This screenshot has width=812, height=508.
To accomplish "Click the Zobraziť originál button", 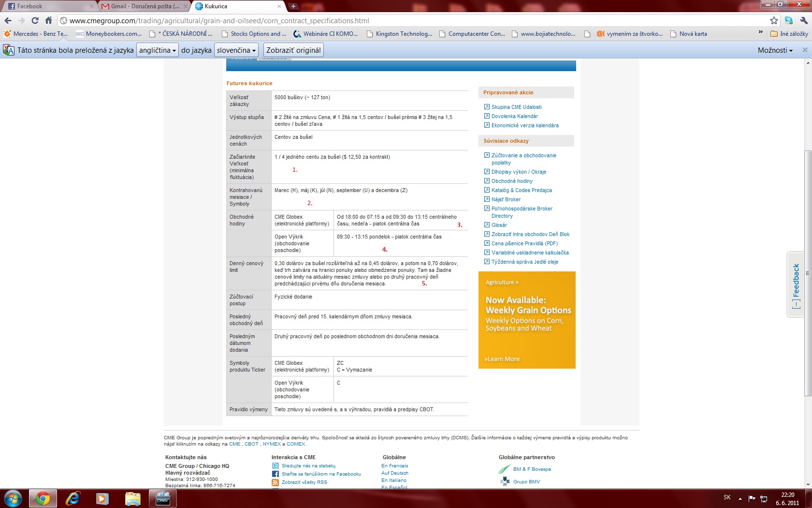I will 293,50.
